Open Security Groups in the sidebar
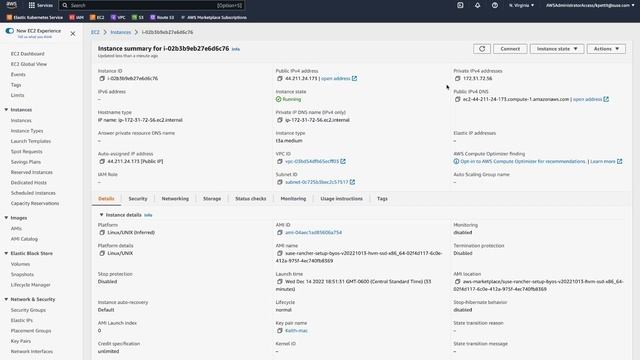 28,310
